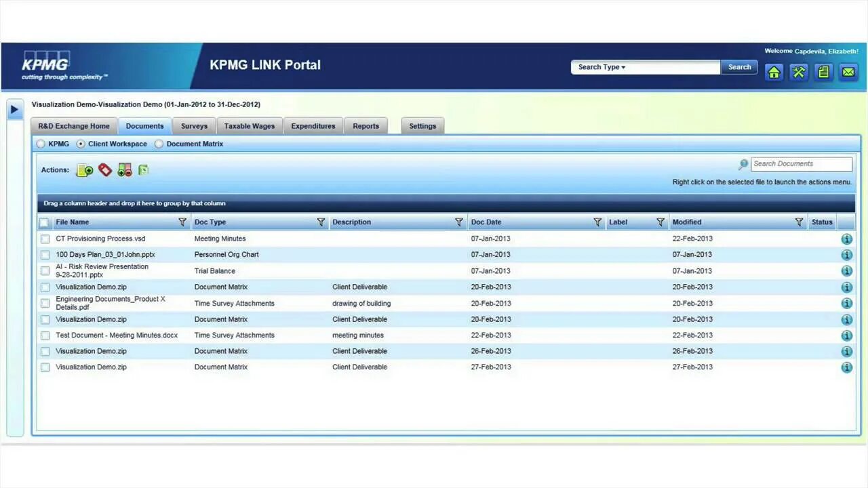Viewport: 868px width, 488px height.
Task: Check the box for 100 Days Plan_03_01John.pptx
Action: tap(45, 255)
